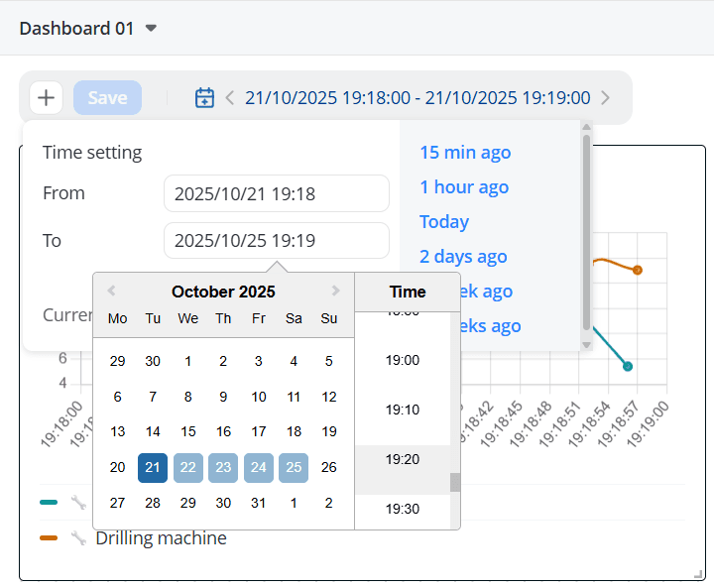Viewport: 714px width, 588px height.
Task: Click the October 2025 calendar title
Action: [223, 292]
